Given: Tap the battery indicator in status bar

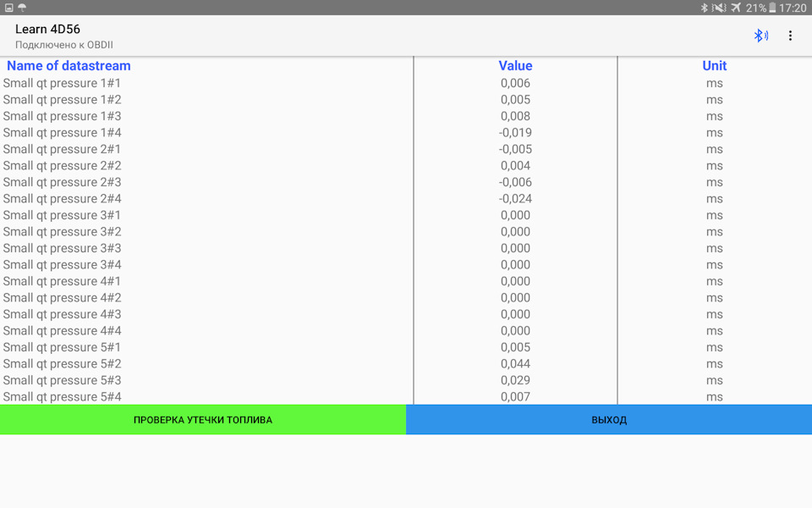Looking at the screenshot, I should click(772, 8).
